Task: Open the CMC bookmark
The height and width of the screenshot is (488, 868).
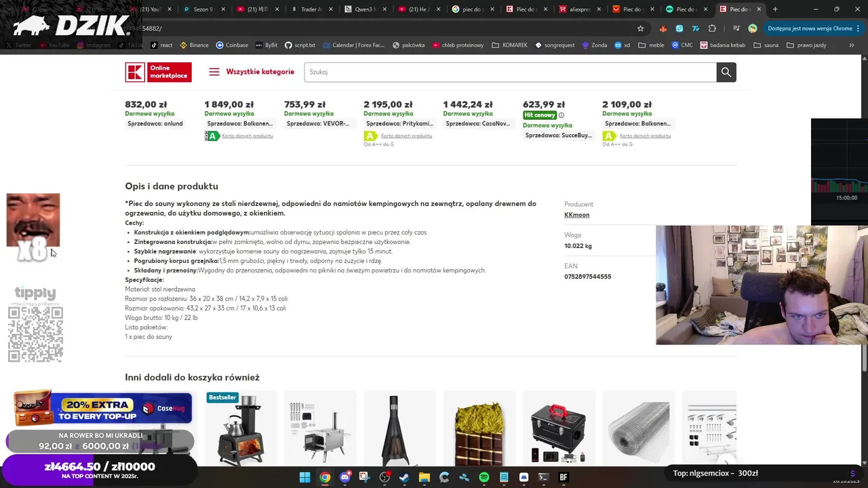Action: 682,45
